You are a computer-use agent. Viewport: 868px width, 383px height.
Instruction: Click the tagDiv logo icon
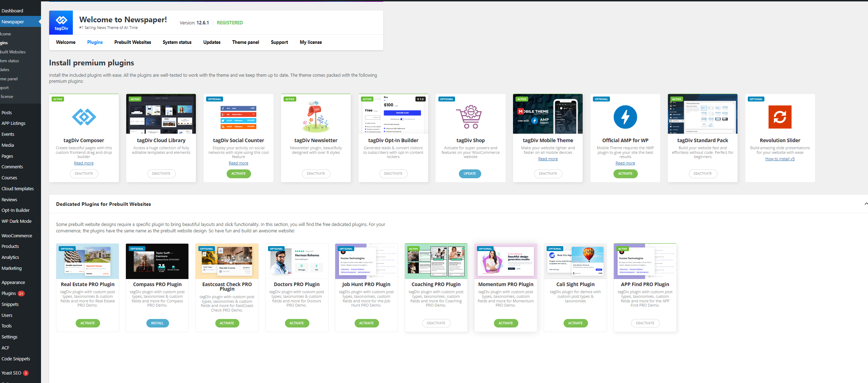[61, 23]
